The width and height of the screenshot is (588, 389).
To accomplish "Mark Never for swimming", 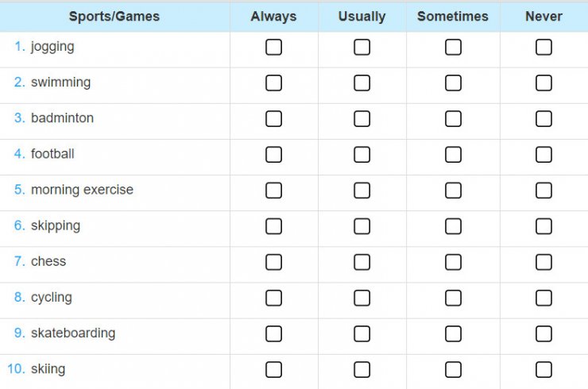I will [544, 83].
